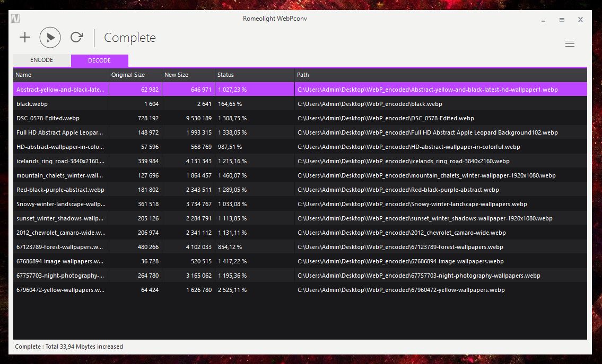Select the Red-black-purple-abstract.webp name cell
The width and height of the screenshot is (602, 364).
[x=61, y=190]
